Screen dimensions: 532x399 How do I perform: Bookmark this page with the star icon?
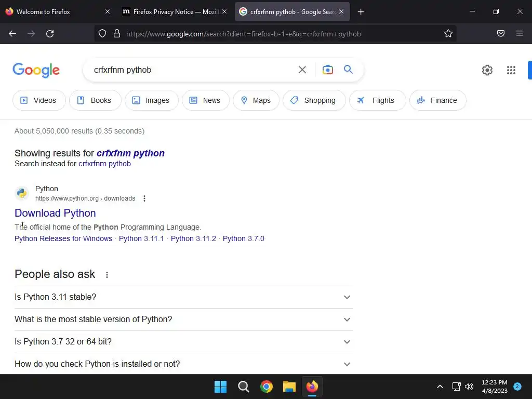click(448, 34)
